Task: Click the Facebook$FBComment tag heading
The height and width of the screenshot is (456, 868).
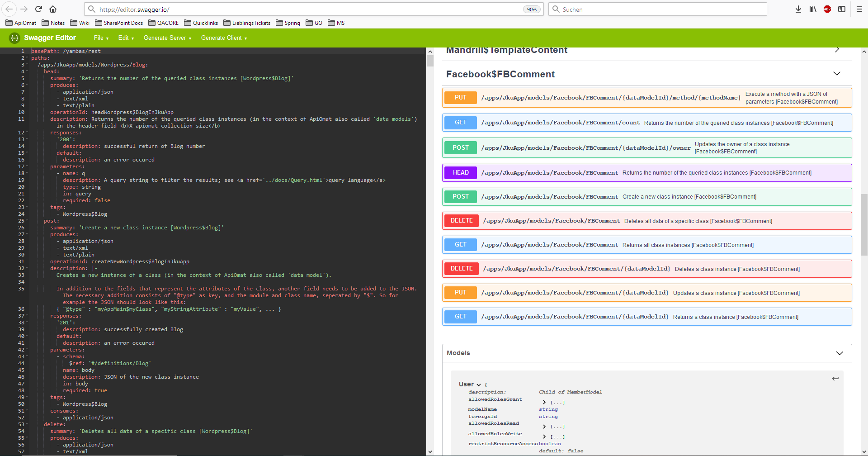Action: pos(500,74)
